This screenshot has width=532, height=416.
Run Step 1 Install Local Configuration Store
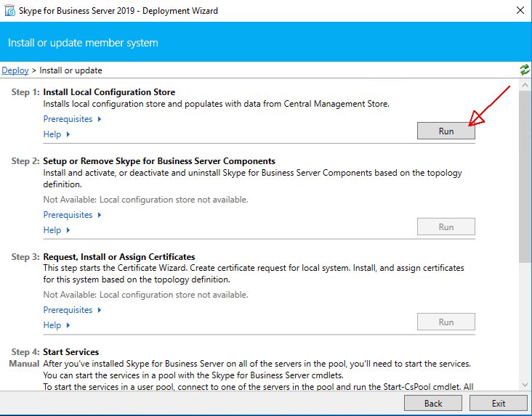[x=446, y=131]
